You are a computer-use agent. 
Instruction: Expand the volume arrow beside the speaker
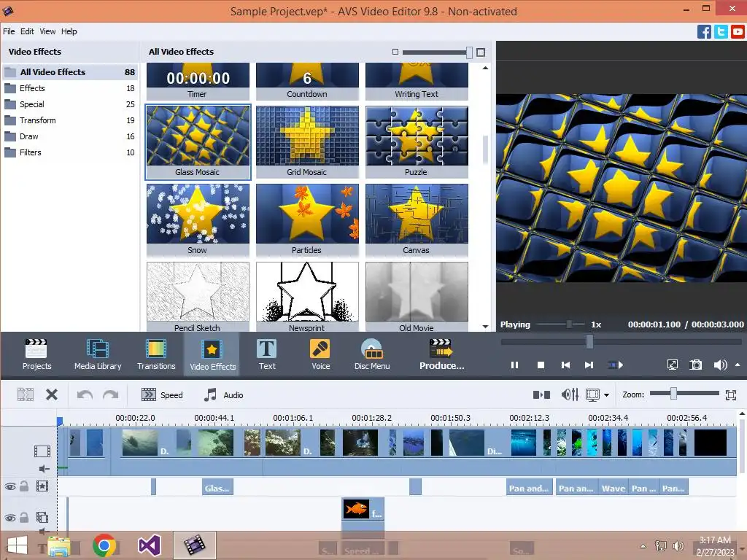point(738,365)
